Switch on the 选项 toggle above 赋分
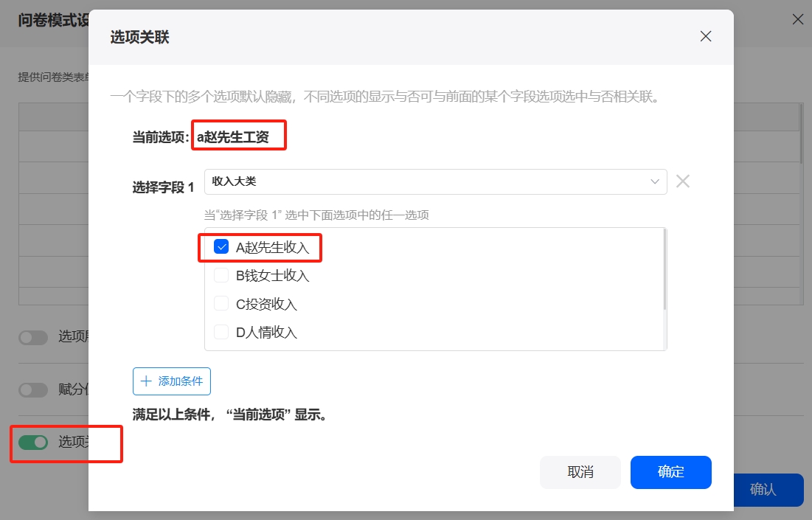Image resolution: width=812 pixels, height=520 pixels. point(33,338)
